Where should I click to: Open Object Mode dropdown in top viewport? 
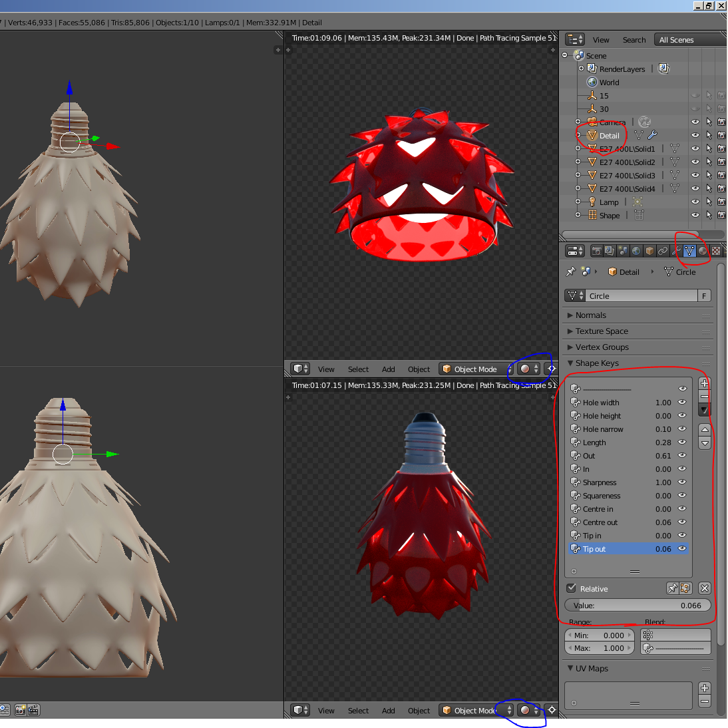[x=475, y=369]
